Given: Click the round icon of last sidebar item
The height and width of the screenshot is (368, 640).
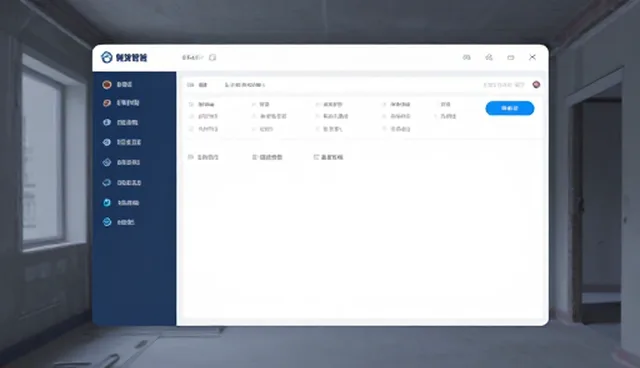Looking at the screenshot, I should (x=107, y=222).
